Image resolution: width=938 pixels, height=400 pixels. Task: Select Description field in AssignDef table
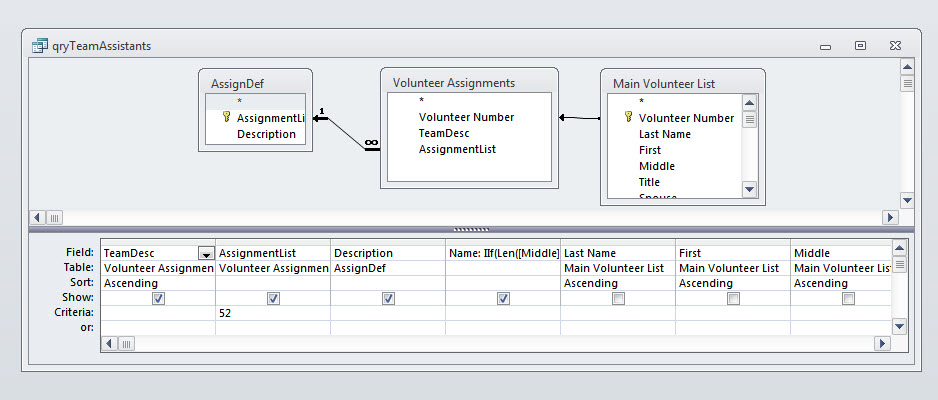255,135
